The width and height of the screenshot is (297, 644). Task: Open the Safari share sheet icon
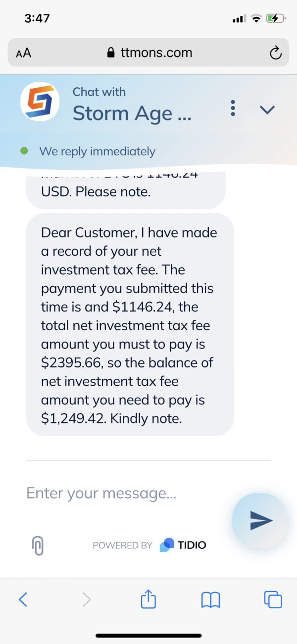coord(148,599)
